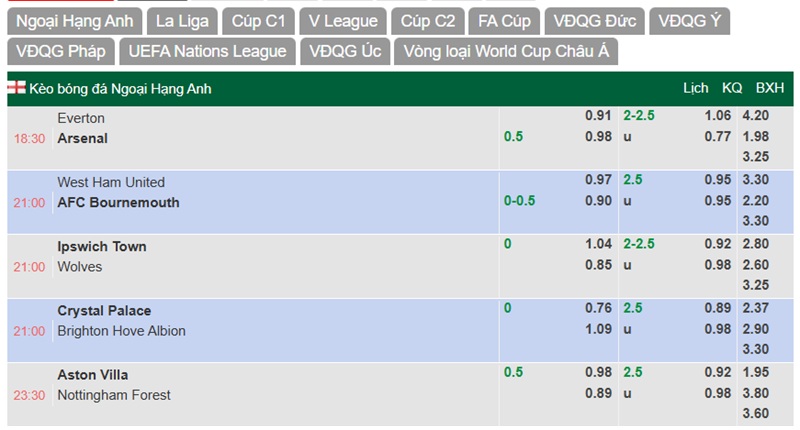Click the 3.60 draw odds in Aston Villa match
Viewport: 800px width, 430px height.
pyautogui.click(x=756, y=413)
